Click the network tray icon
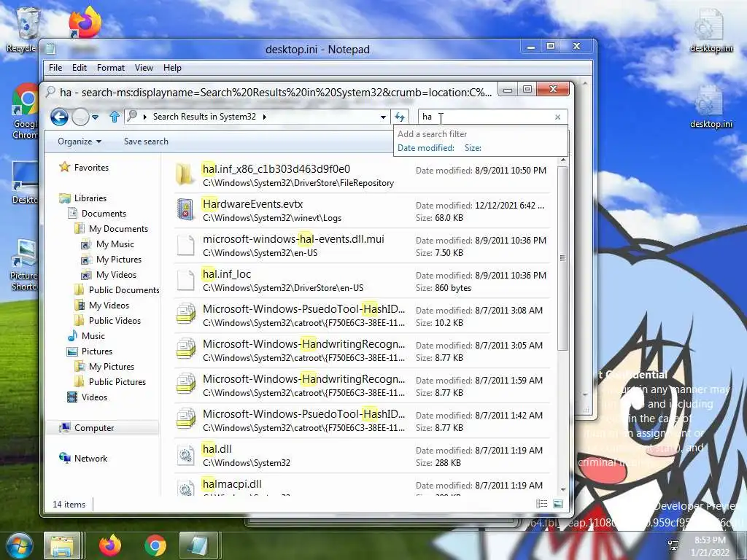747x560 pixels. (673, 545)
